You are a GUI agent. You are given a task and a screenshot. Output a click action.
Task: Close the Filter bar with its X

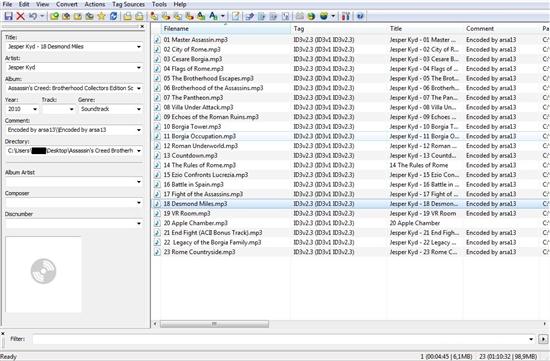pos(2,333)
